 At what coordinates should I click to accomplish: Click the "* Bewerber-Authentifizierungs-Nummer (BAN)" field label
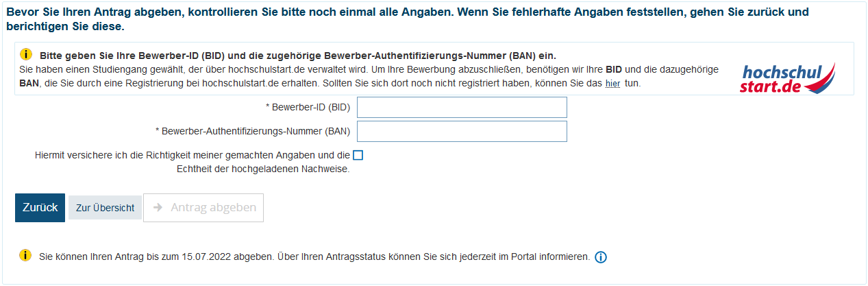pos(253,131)
